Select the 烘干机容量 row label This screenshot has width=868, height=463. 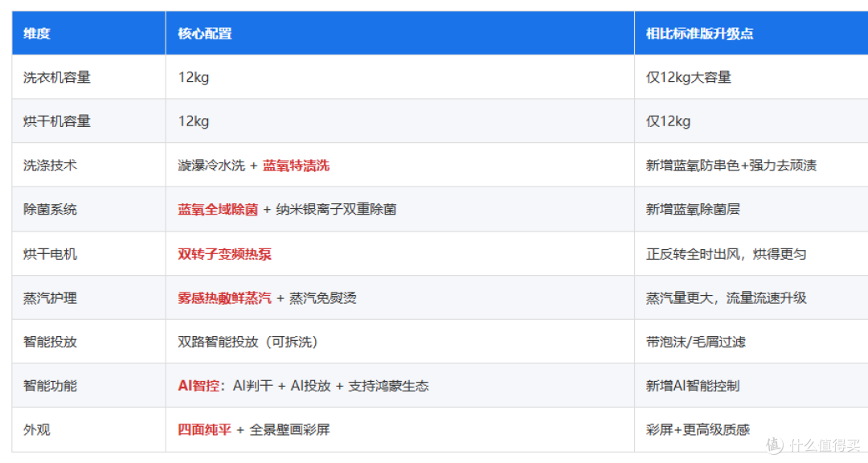point(57,121)
